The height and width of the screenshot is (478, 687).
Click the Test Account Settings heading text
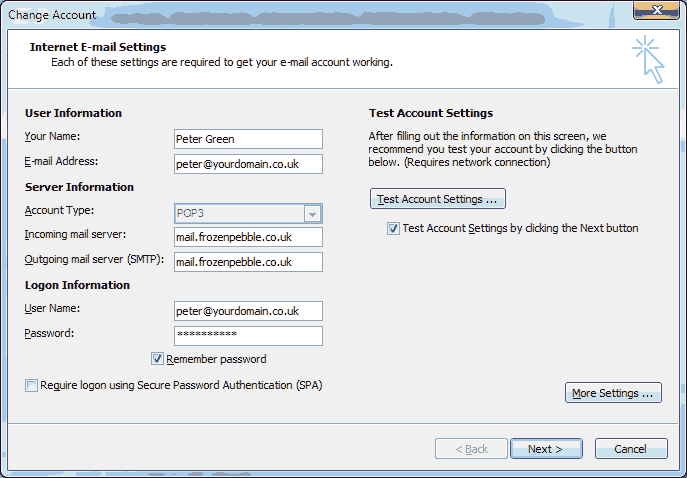[431, 113]
